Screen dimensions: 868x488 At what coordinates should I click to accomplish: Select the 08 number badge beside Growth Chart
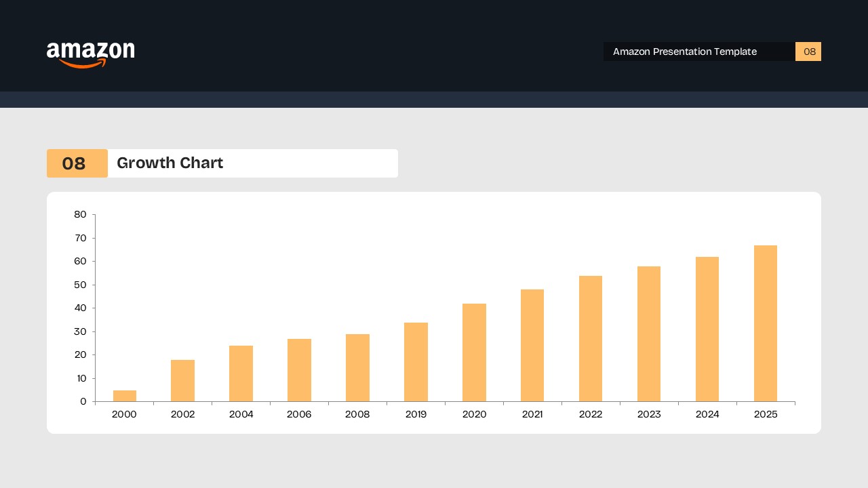pos(77,163)
